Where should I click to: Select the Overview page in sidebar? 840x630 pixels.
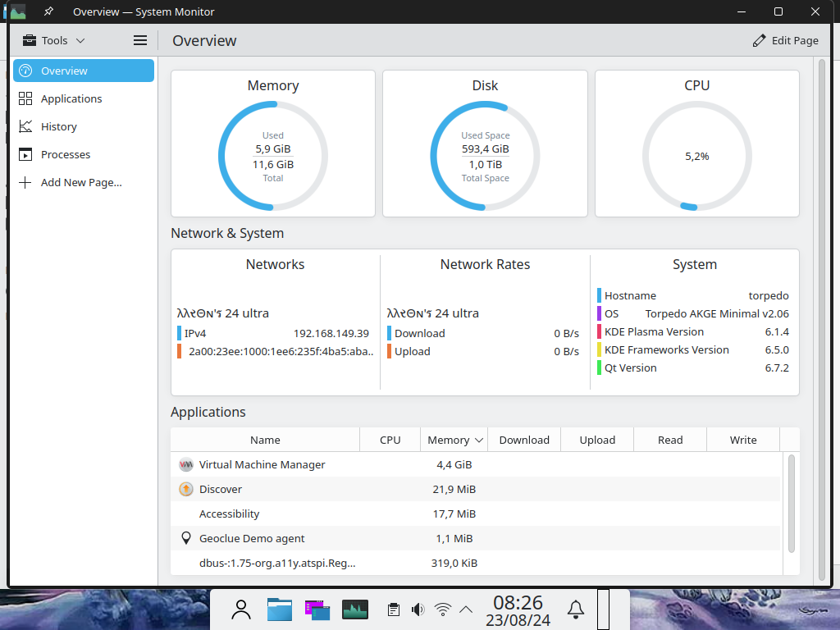[x=84, y=71]
